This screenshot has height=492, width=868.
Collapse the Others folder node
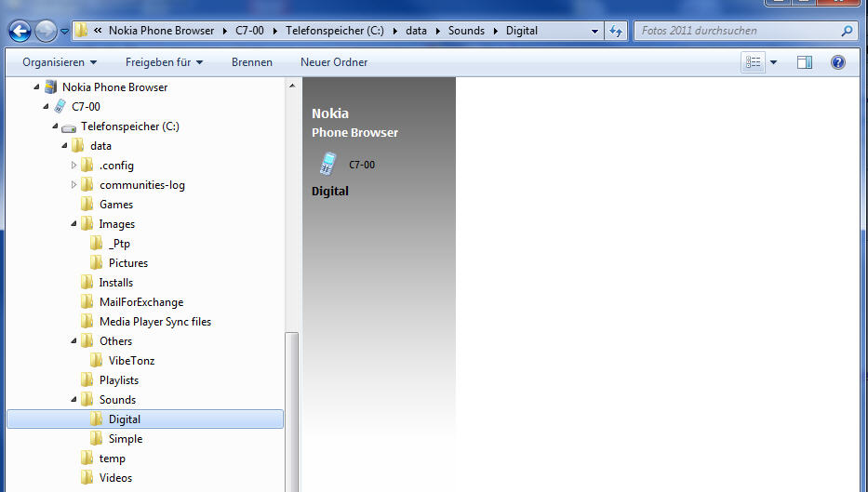click(x=74, y=341)
